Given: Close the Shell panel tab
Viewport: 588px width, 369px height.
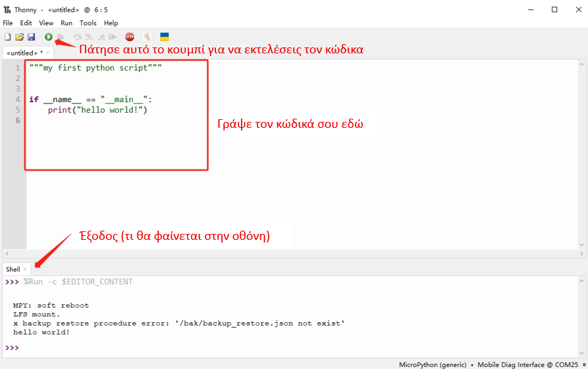Looking at the screenshot, I should pos(25,269).
